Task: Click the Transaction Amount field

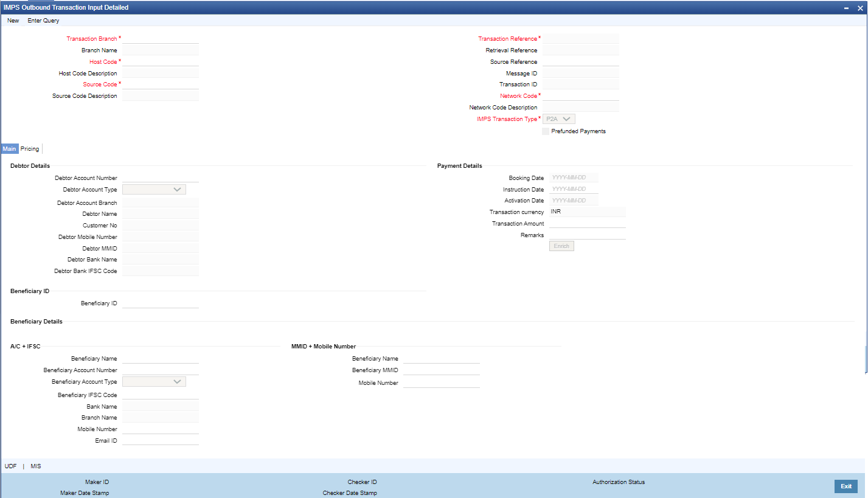Action: (588, 223)
